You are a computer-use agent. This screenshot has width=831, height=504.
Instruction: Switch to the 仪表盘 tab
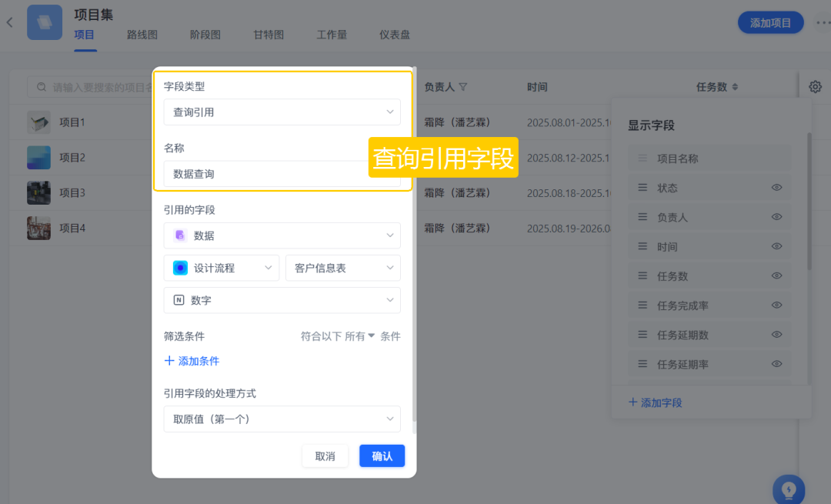pos(394,35)
